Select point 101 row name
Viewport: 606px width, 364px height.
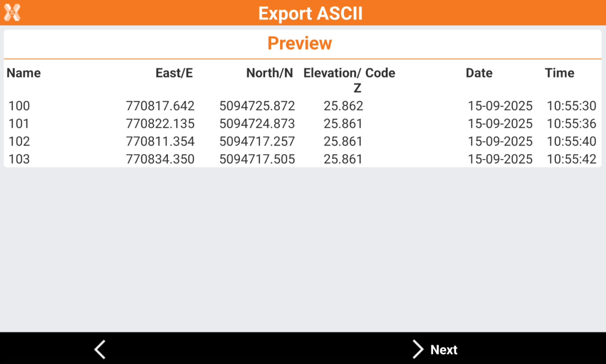pyautogui.click(x=19, y=124)
